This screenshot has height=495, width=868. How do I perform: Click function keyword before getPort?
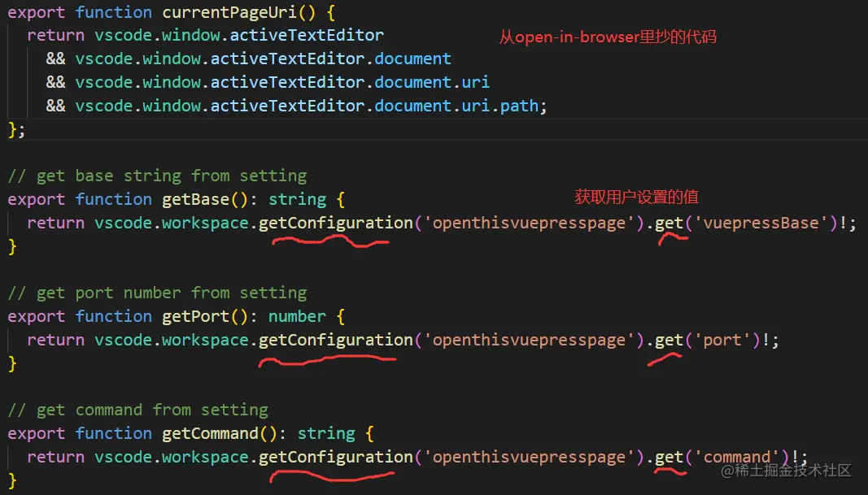pos(113,316)
